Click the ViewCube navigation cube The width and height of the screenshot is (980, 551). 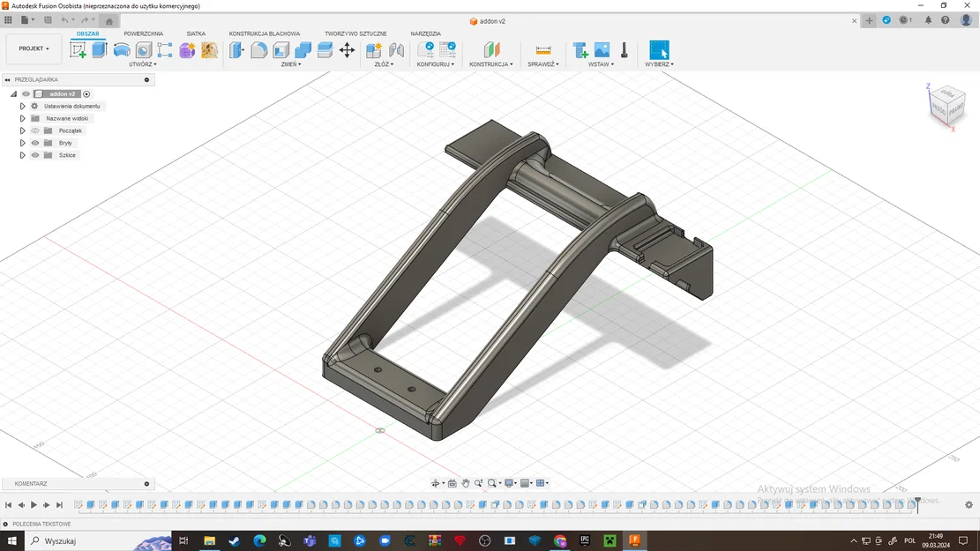pos(946,106)
